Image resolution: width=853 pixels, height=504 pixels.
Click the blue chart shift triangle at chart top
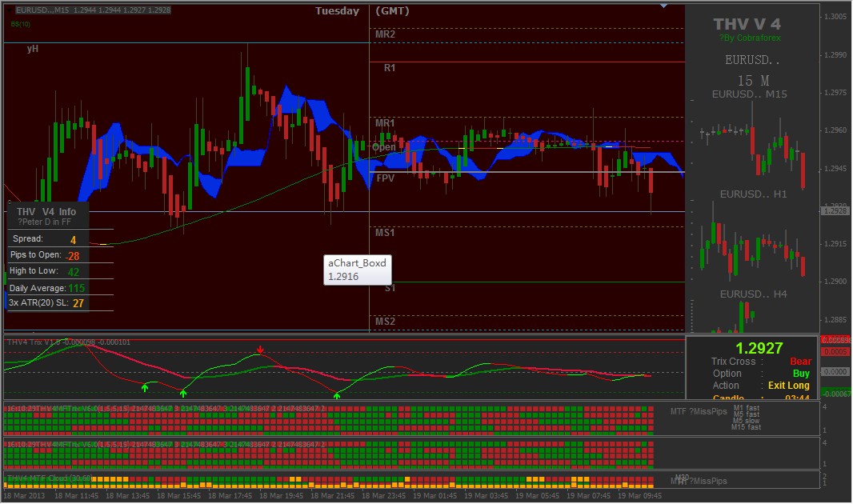(x=663, y=6)
